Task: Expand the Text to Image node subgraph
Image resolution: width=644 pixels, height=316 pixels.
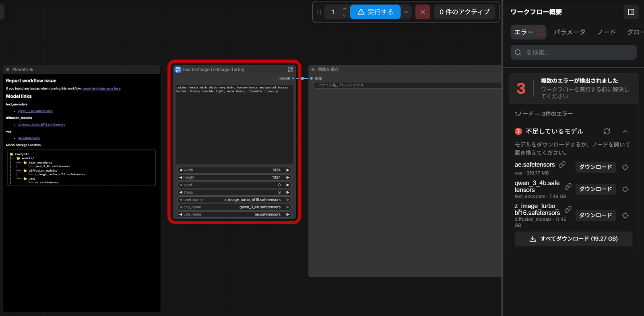Action: [290, 70]
